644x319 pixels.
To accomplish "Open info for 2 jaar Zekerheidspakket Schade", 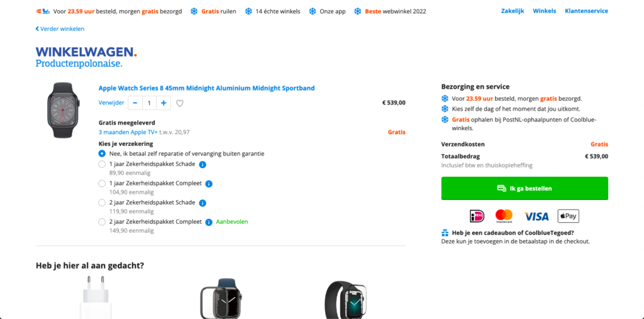I will pyautogui.click(x=203, y=203).
